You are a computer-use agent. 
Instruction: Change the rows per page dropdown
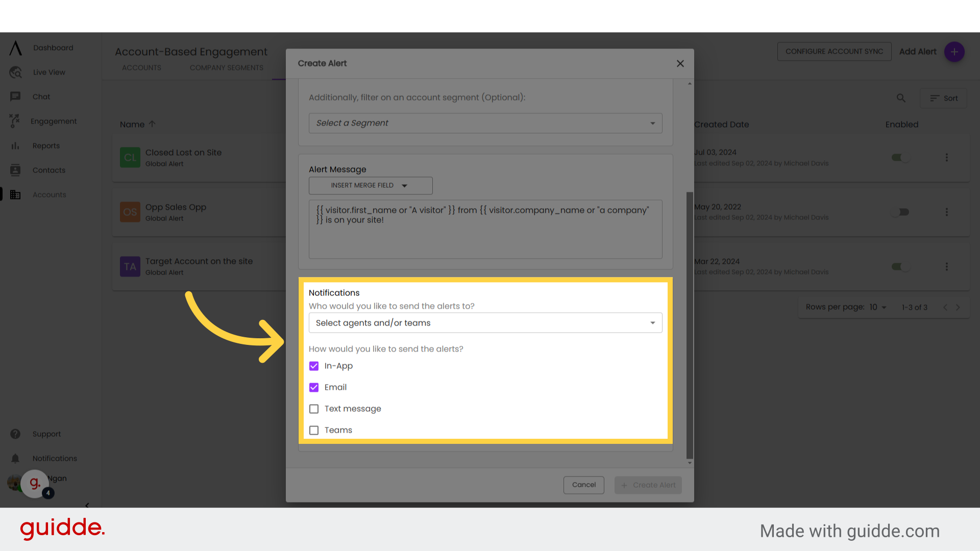click(878, 307)
